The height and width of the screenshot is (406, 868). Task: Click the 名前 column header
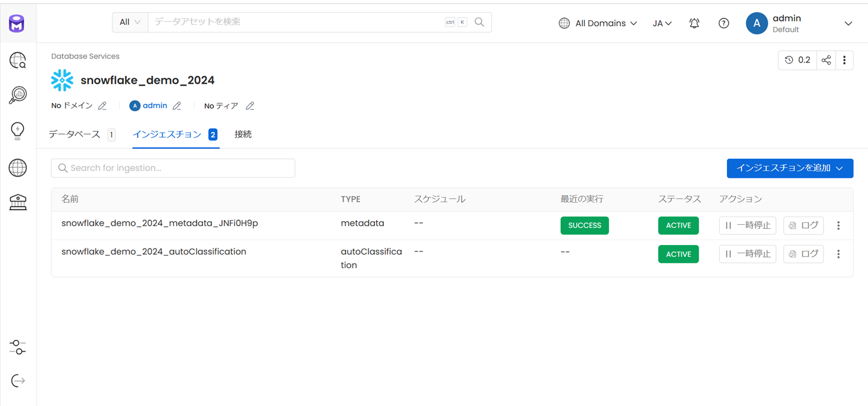pos(70,199)
